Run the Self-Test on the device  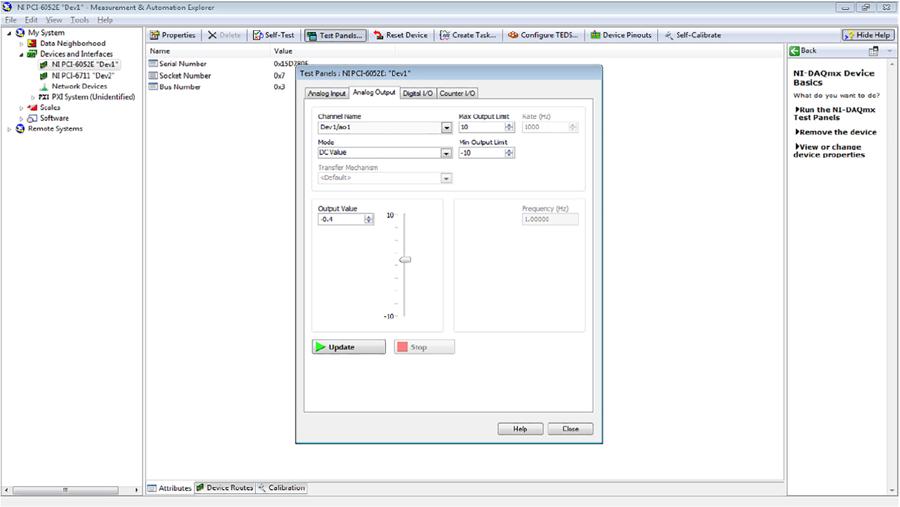[274, 35]
